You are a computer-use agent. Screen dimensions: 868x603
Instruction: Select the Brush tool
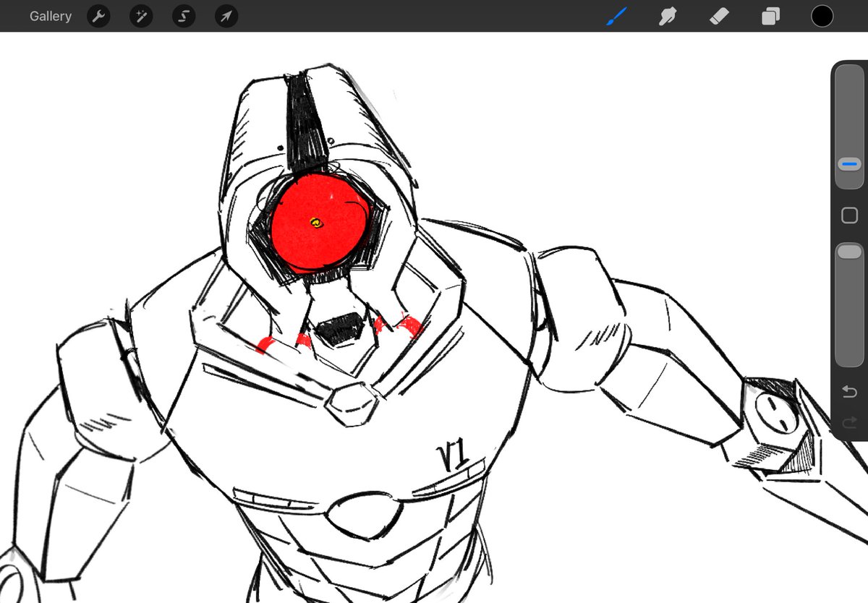617,16
